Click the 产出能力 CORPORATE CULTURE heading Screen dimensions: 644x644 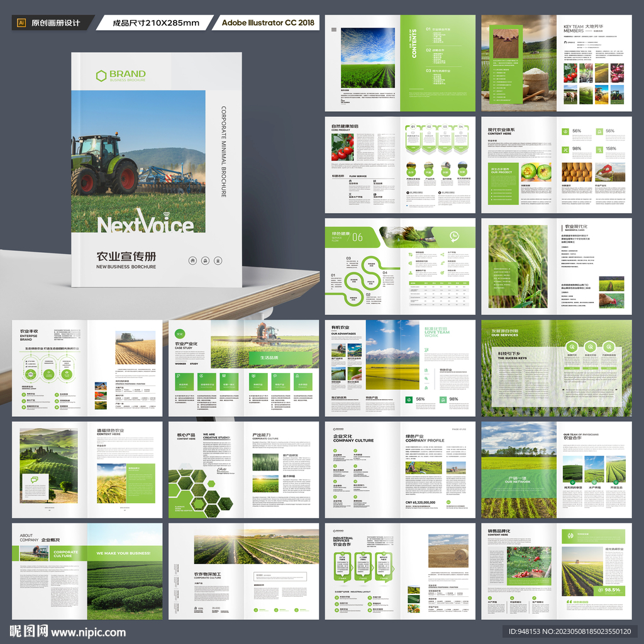tap(265, 436)
